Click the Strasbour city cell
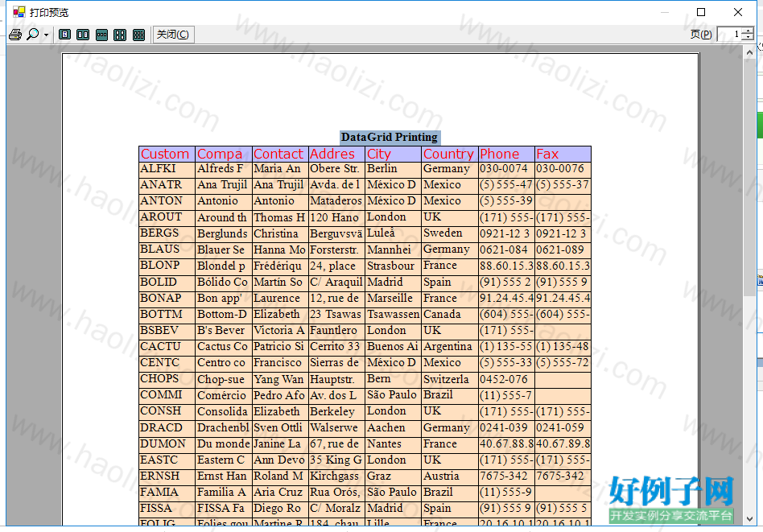This screenshot has height=532, width=763. pyautogui.click(x=393, y=266)
